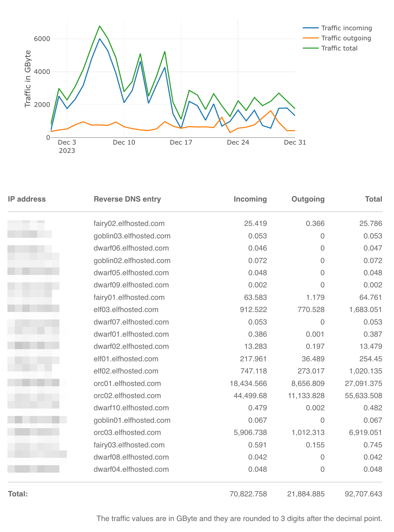This screenshot has height=532, width=394.
Task: Click elf01 incoming value 217.961
Action: click(253, 359)
